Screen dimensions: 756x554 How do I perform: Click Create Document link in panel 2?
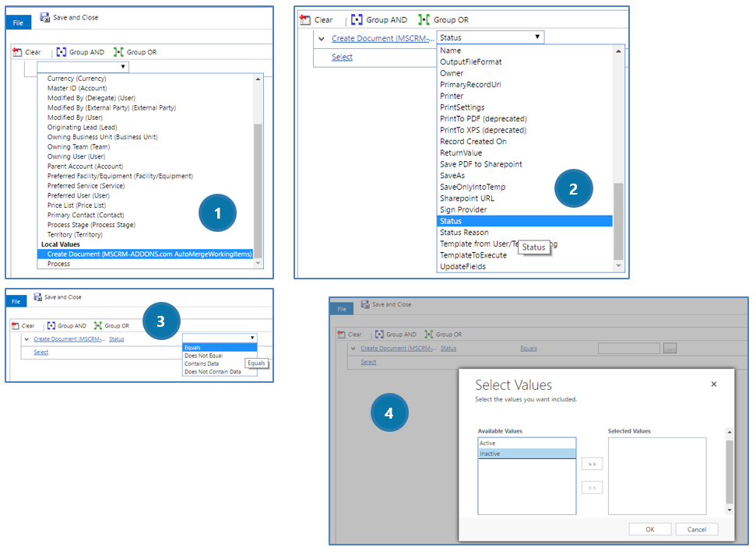point(383,39)
